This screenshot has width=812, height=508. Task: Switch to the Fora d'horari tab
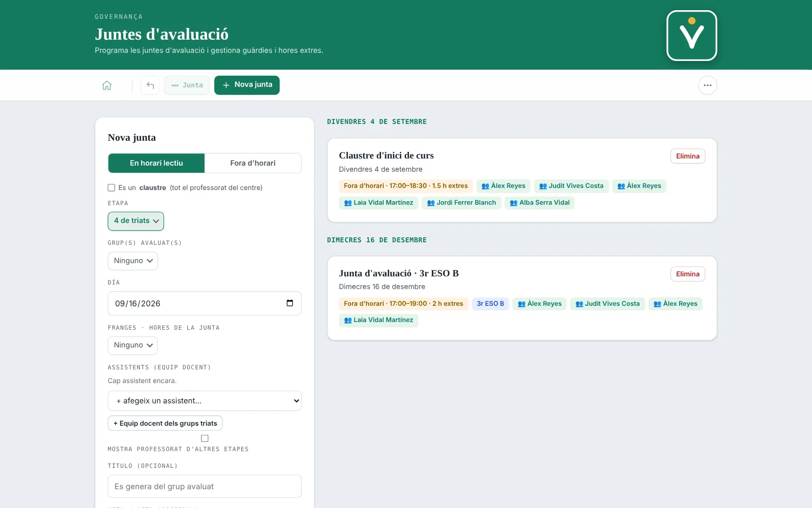(253, 163)
